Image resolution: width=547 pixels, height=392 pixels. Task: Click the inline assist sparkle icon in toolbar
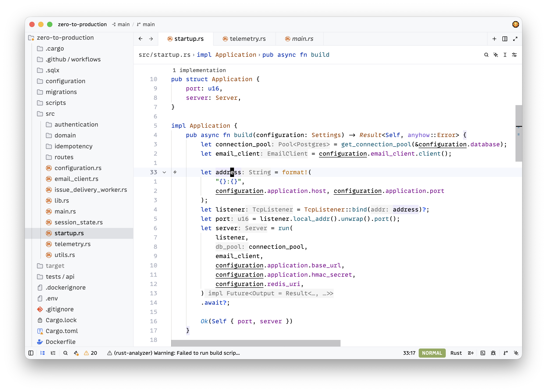[496, 55]
